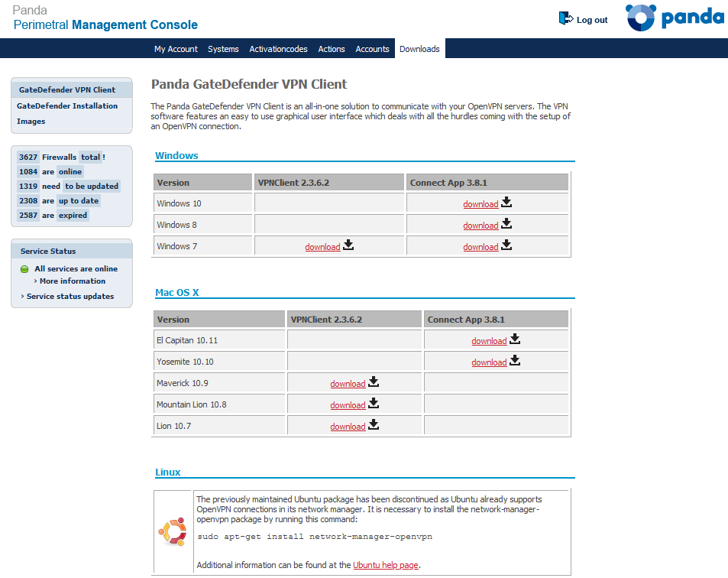The width and height of the screenshot is (728, 578).
Task: Click 1319 need to be updated
Action: [69, 186]
